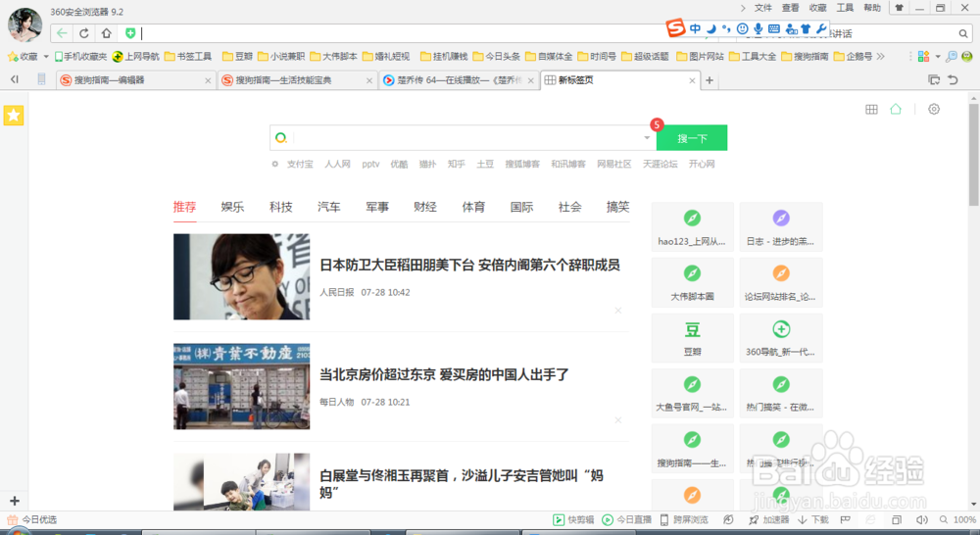Image resolution: width=980 pixels, height=535 pixels.
Task: Click the mobile phone tab-bar icon
Action: (x=41, y=78)
